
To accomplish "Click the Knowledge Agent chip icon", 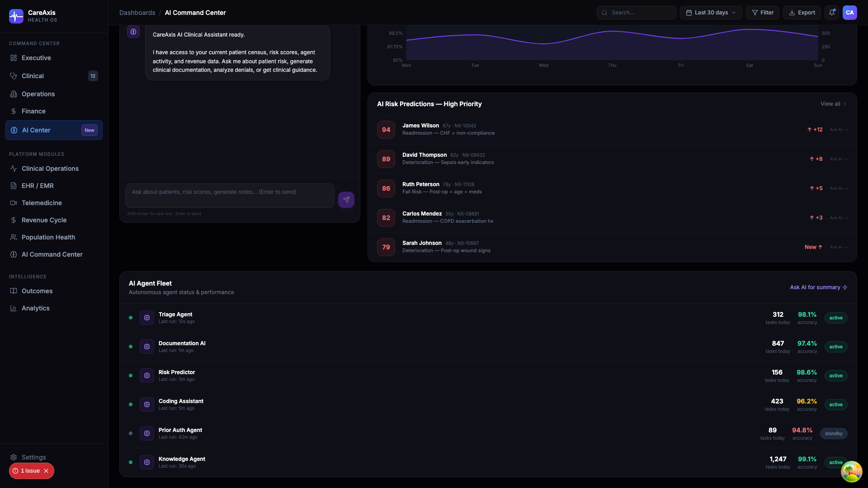I will point(147,462).
